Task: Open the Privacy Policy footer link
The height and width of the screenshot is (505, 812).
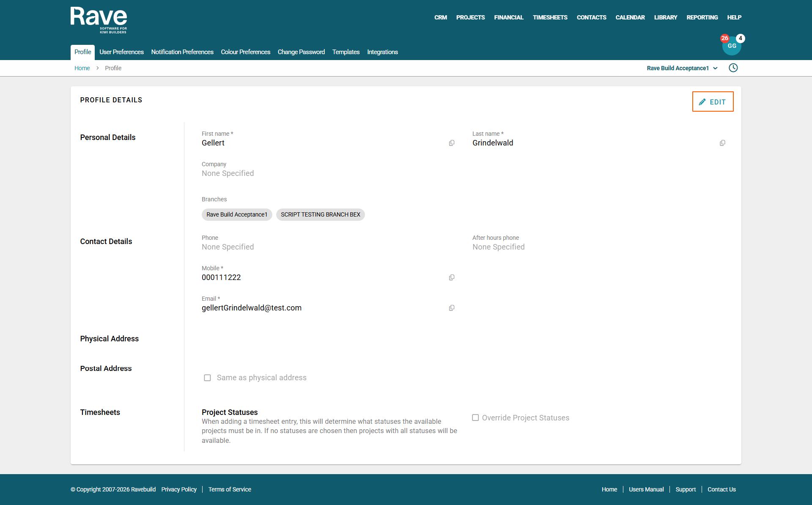Action: pyautogui.click(x=179, y=489)
